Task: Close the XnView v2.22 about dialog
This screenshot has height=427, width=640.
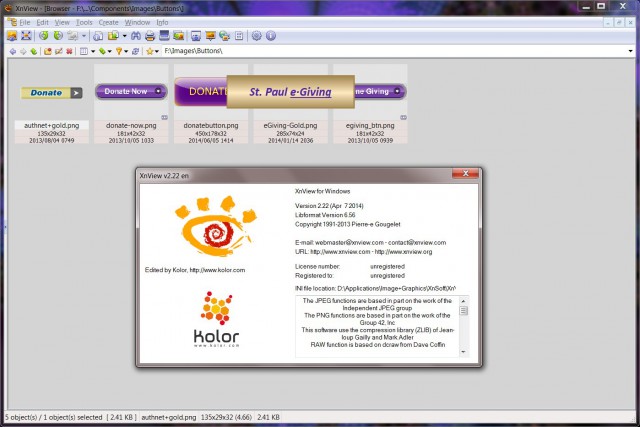Action: coord(465,173)
